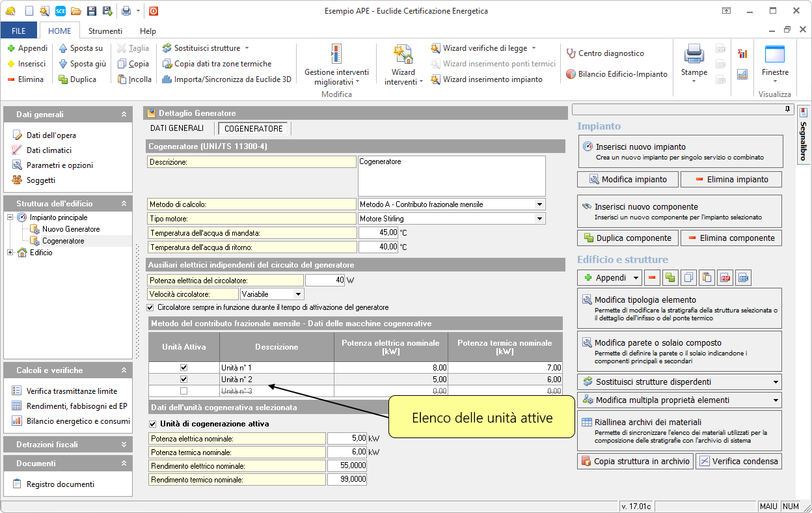The height and width of the screenshot is (513, 812).
Task: Click the Modifica impianto button
Action: [627, 179]
